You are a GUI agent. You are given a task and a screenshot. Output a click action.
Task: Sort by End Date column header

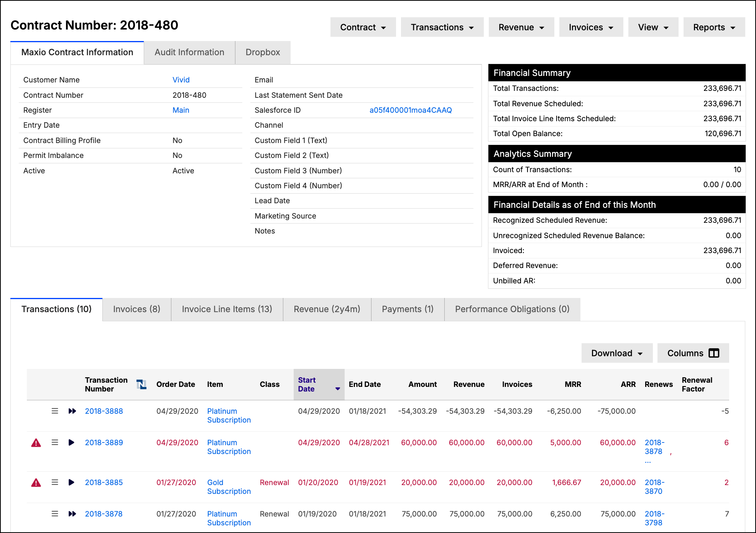click(x=365, y=384)
